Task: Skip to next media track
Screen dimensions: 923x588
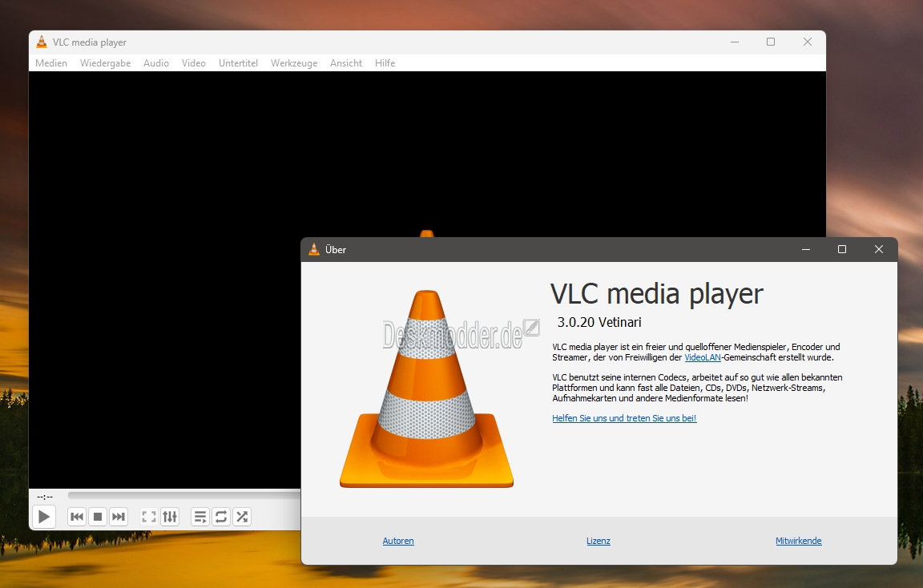Action: [119, 517]
